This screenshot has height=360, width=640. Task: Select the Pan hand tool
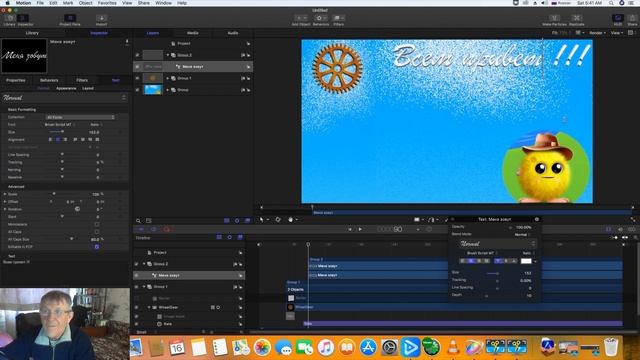coord(291,220)
